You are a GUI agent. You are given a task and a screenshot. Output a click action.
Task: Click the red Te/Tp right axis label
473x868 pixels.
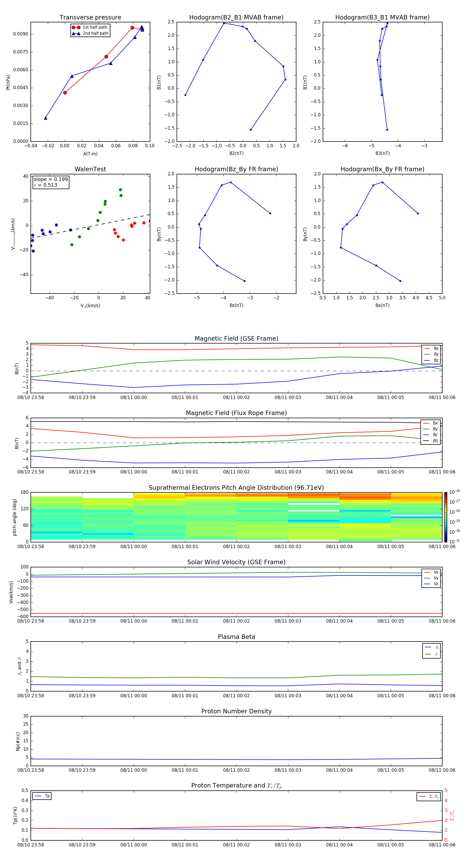pyautogui.click(x=453, y=815)
